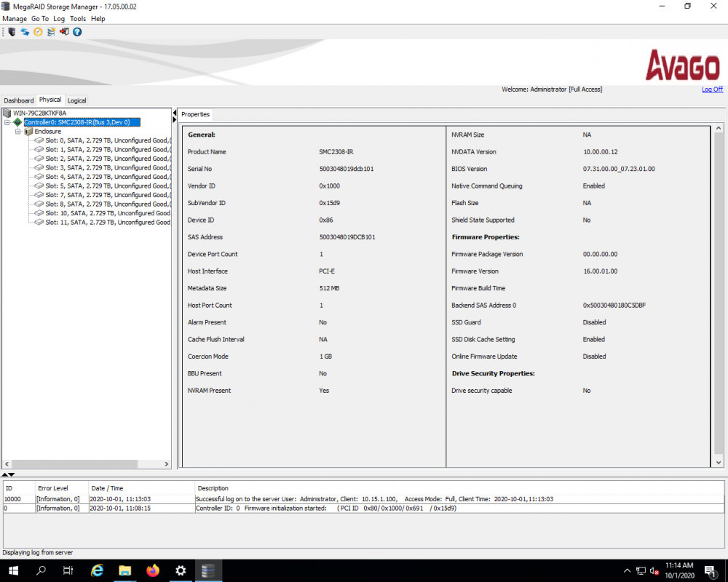Click the drive icon for Slot: 8

[x=39, y=204]
